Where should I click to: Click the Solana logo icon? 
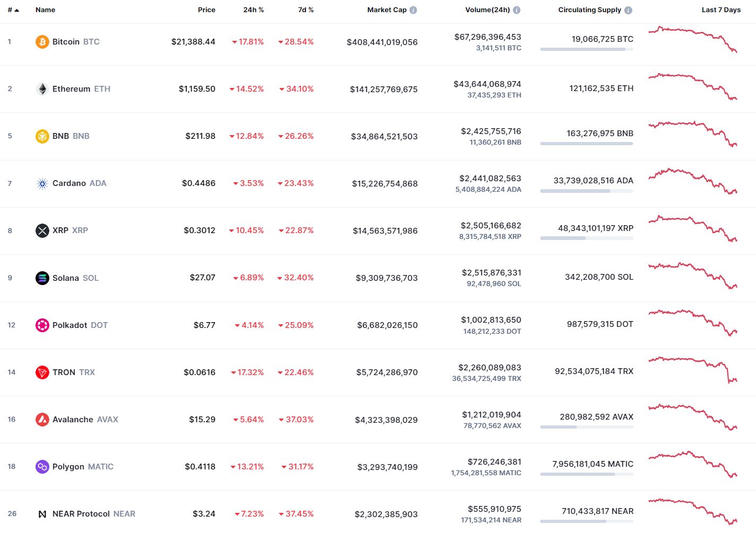pyautogui.click(x=42, y=278)
